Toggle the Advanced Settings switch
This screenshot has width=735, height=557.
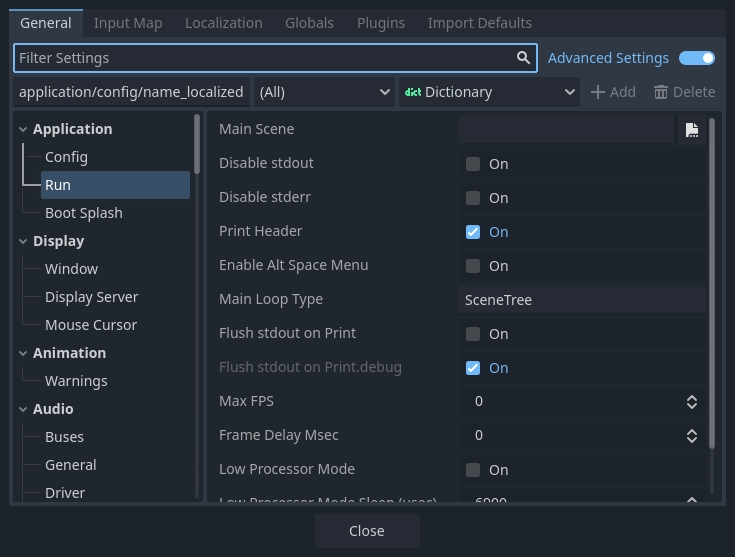(697, 58)
